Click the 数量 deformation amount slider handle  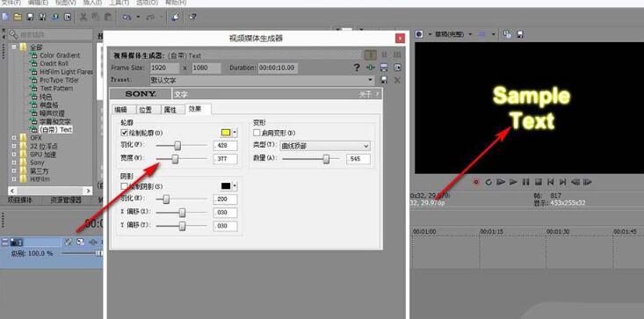[326, 159]
